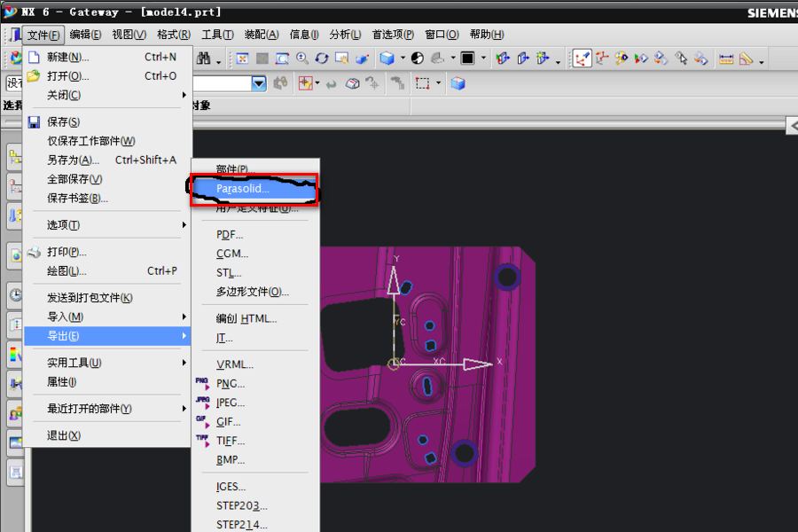Select 全部保存(V) in file menu
The height and width of the screenshot is (532, 798).
coord(108,179)
